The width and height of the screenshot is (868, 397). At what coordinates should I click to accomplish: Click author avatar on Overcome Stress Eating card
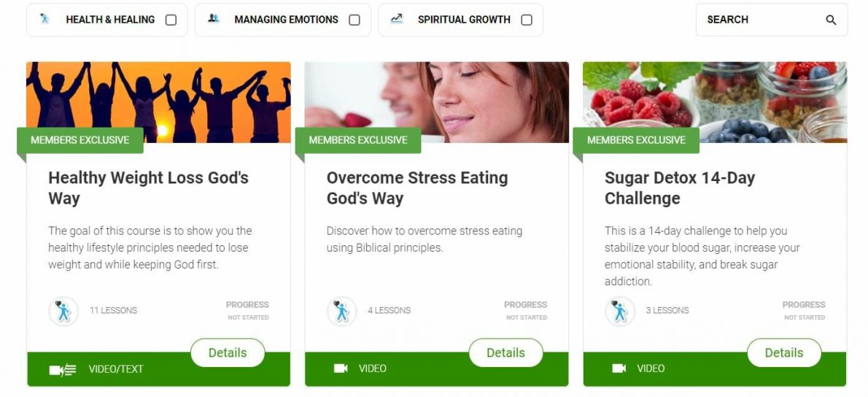(x=341, y=311)
